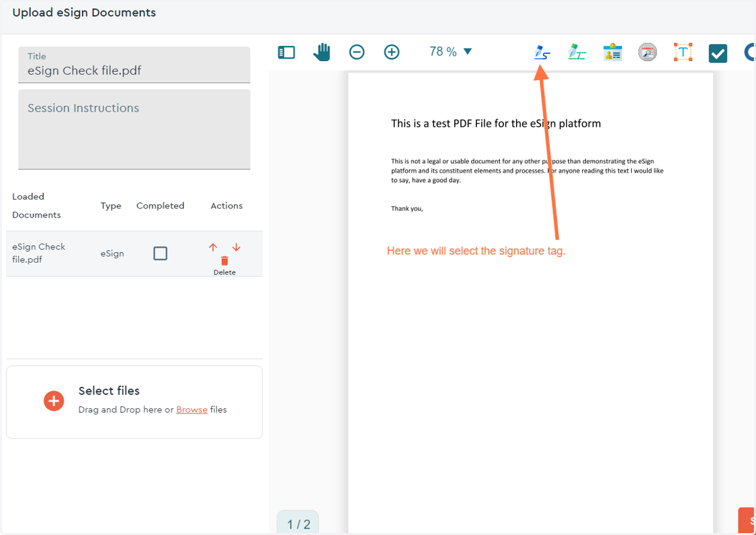Click the eSign type cell
The height and width of the screenshot is (535, 756).
point(112,253)
